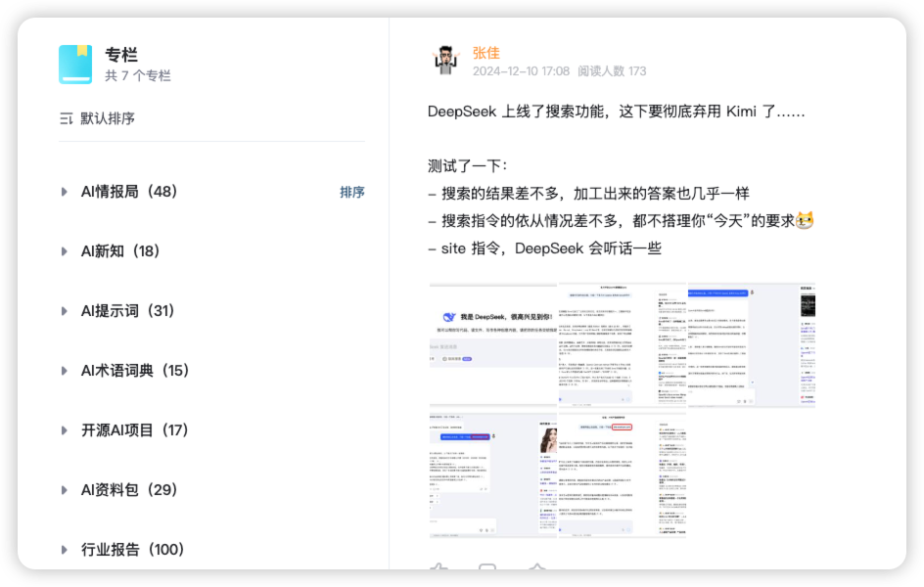Like the post using the thumbs-up icon
Image resolution: width=924 pixels, height=587 pixels.
click(439, 568)
